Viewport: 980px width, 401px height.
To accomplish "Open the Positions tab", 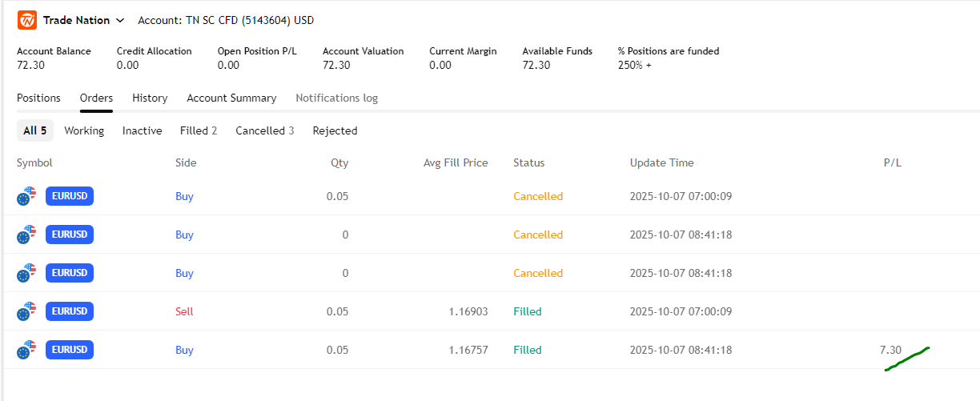I will click(x=38, y=98).
